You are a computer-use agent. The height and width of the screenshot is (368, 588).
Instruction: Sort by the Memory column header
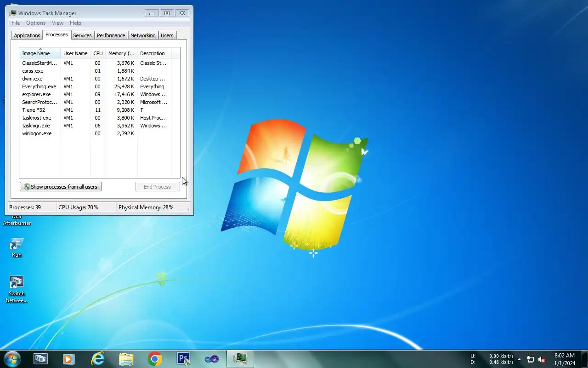click(121, 53)
